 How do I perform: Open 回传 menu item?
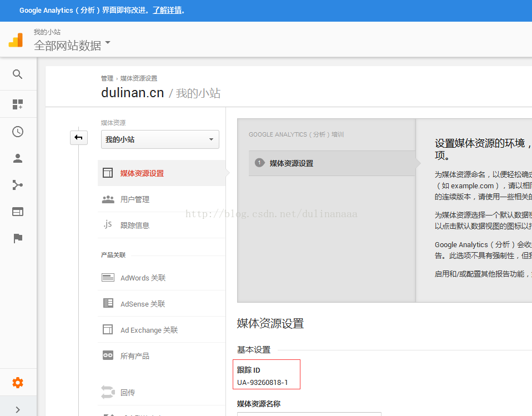click(162, 392)
